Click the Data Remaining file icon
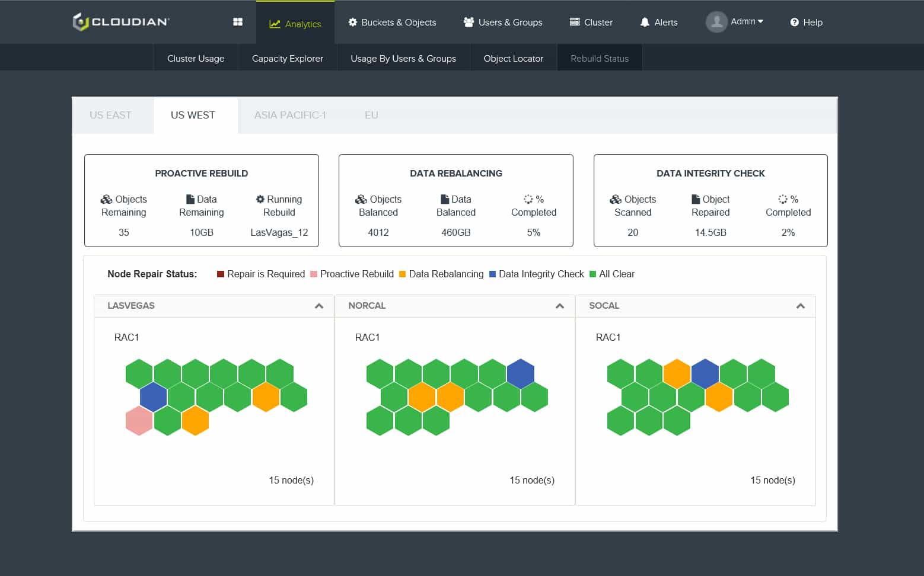924x576 pixels. click(190, 199)
